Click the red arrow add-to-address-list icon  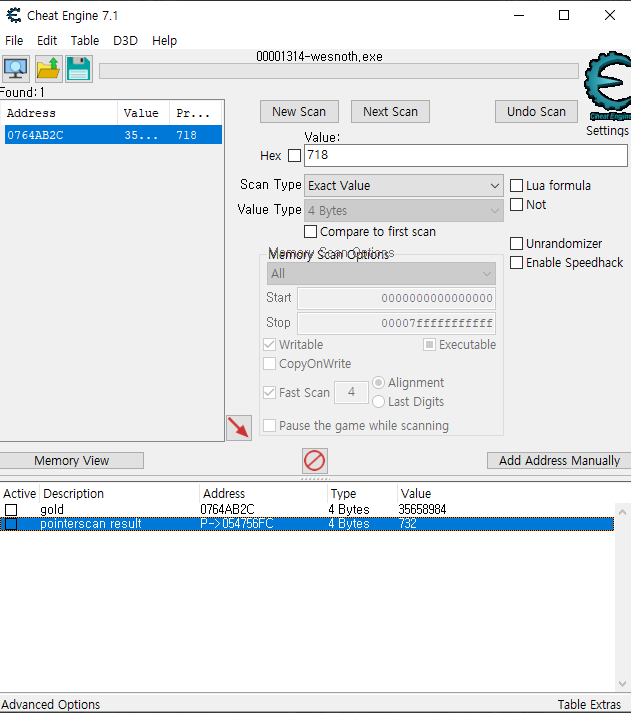click(x=239, y=427)
